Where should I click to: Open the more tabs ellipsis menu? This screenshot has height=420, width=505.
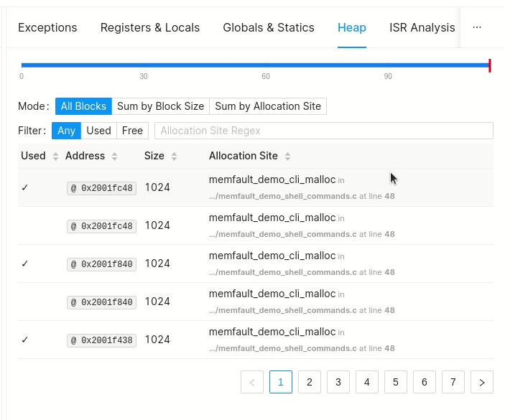click(x=477, y=27)
